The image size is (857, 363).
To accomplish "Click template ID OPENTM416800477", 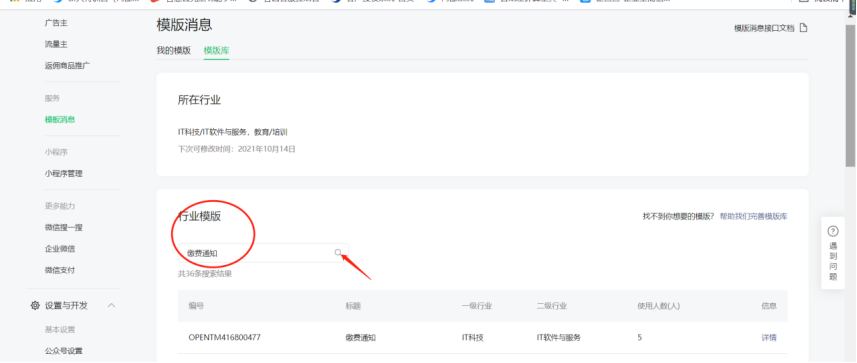I will tap(225, 338).
